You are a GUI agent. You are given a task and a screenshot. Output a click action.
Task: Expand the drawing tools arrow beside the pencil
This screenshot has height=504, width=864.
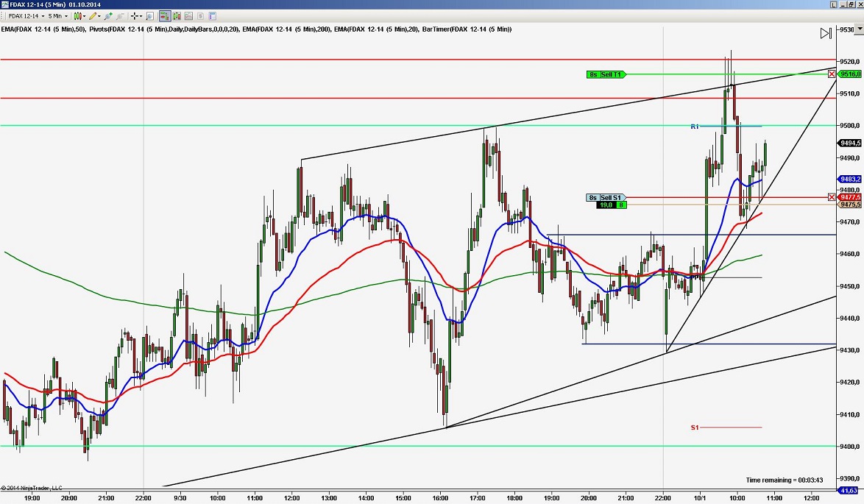point(99,15)
